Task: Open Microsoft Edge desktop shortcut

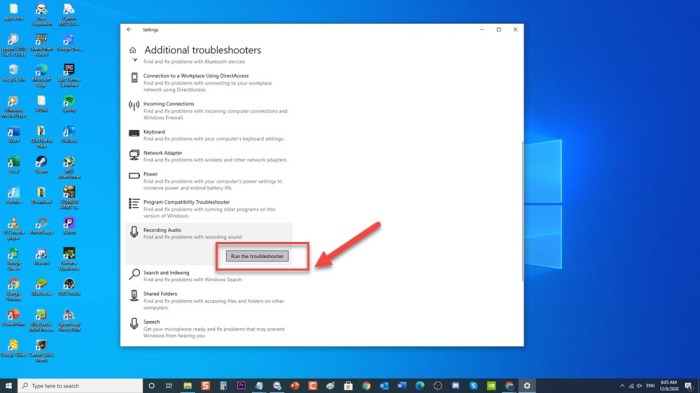Action: tap(42, 75)
